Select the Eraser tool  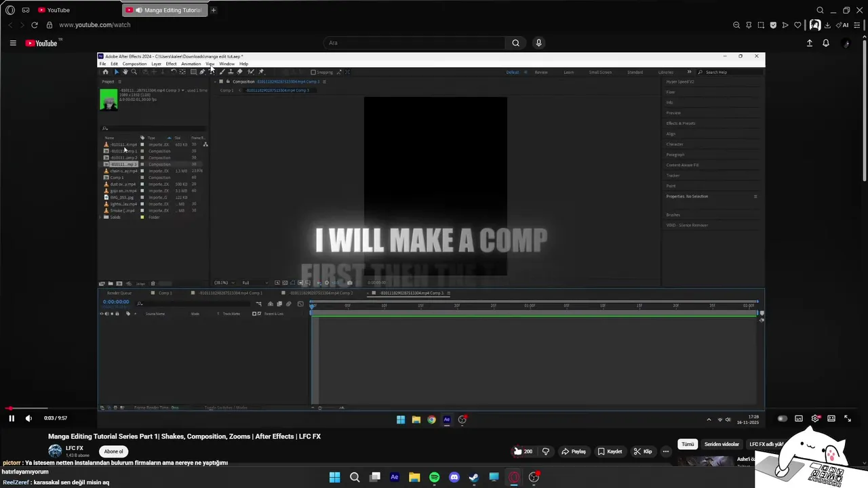[239, 72]
